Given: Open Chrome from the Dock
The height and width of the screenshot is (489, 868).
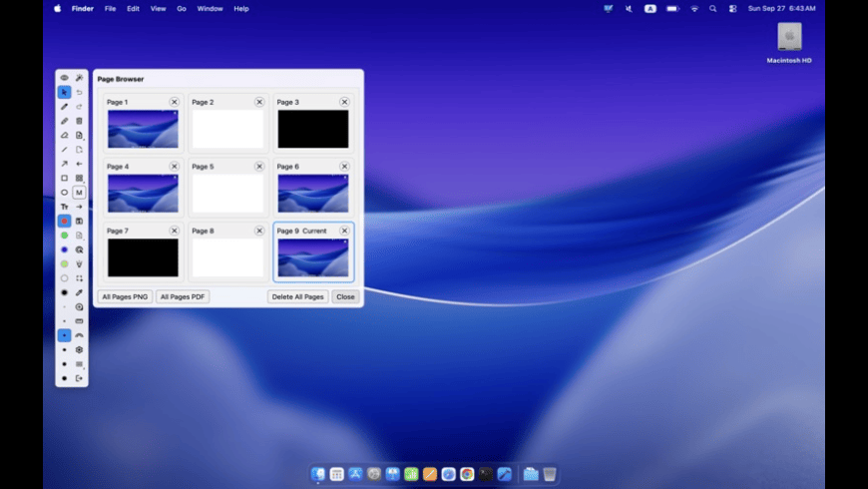Looking at the screenshot, I should (x=467, y=474).
